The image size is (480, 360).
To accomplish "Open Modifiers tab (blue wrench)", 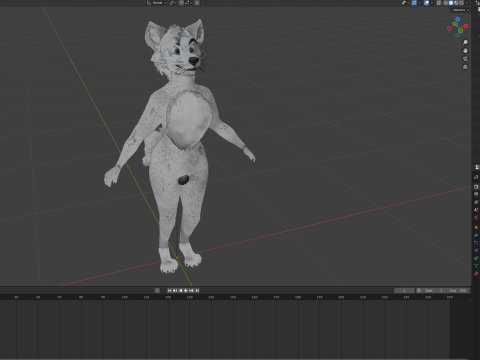I will (476, 235).
